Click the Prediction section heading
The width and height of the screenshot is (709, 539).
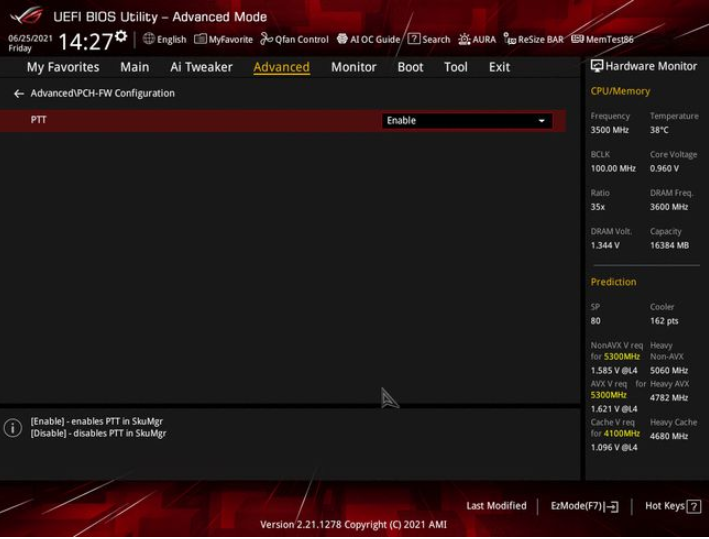coord(613,282)
